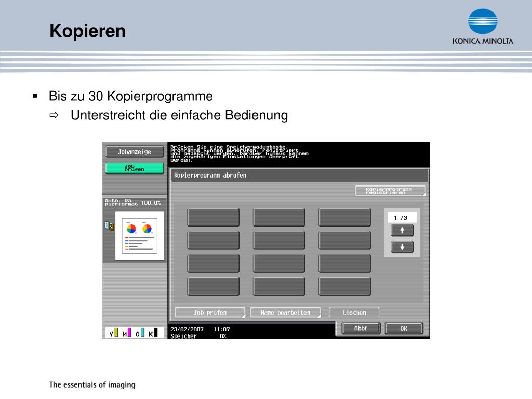Click the Speicher 0% memory status
Image resolution: width=532 pixels, height=399 pixels.
click(198, 336)
